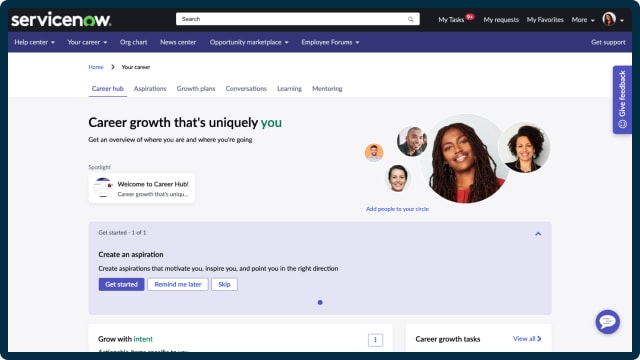Expand the Help center dropdown

(x=34, y=42)
